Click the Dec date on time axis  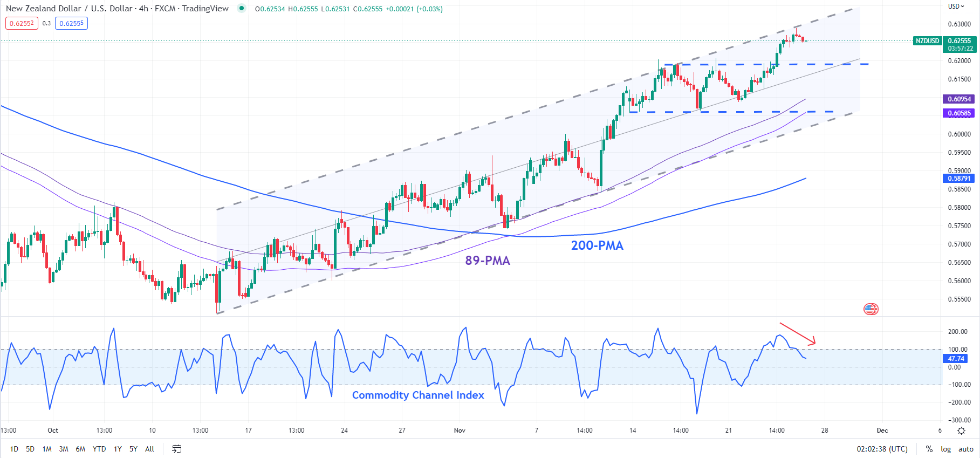pos(882,430)
